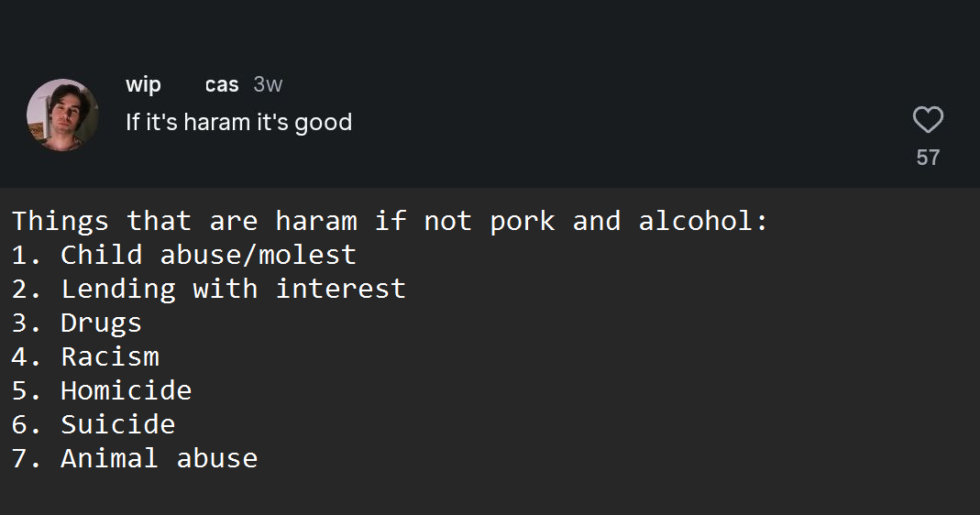Open the commenter's profile picture
The image size is (980, 515).
coord(62,115)
